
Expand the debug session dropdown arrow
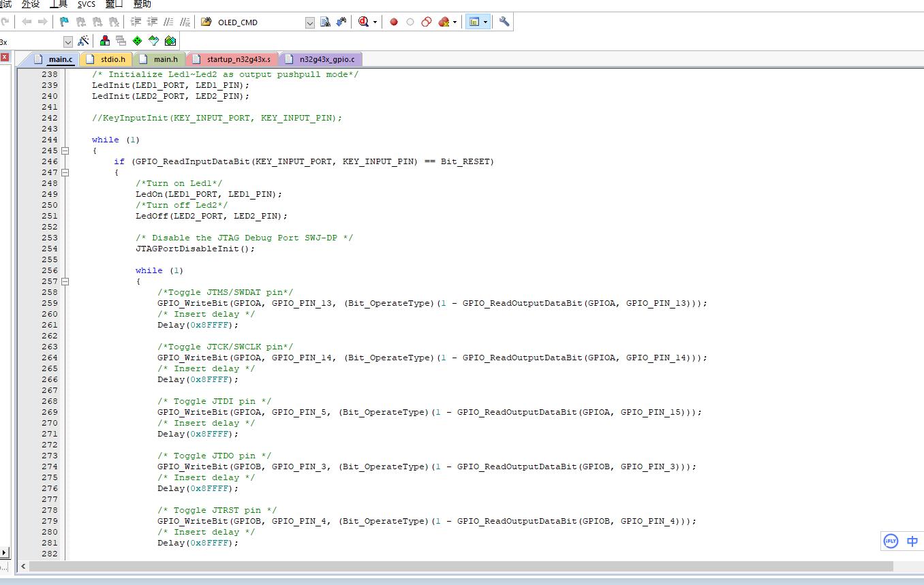click(375, 22)
